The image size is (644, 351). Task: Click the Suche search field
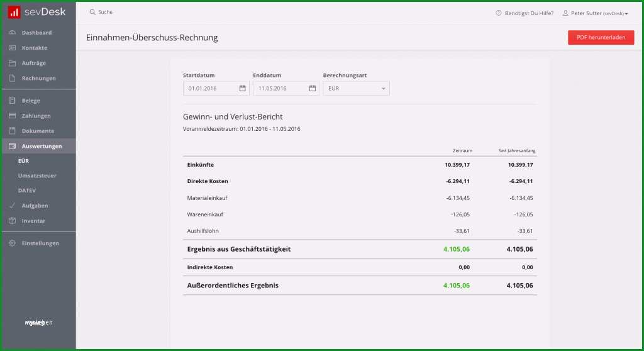105,12
